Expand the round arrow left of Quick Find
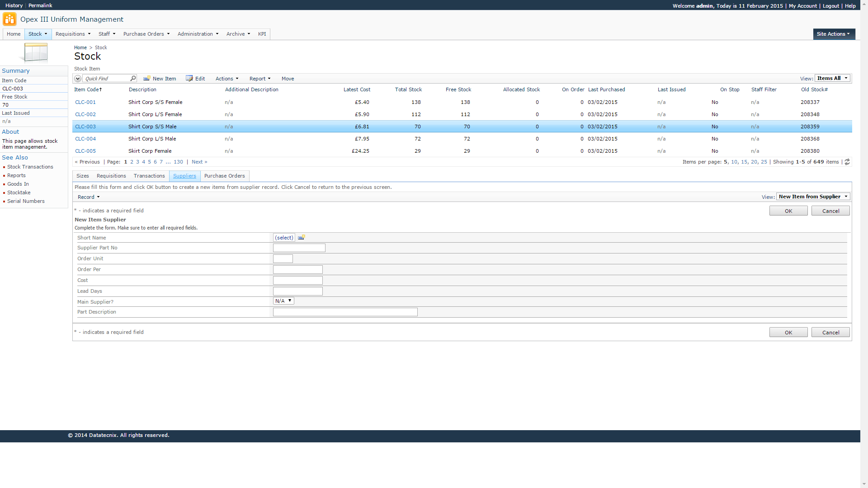Image resolution: width=868 pixels, height=488 pixels. pyautogui.click(x=78, y=79)
